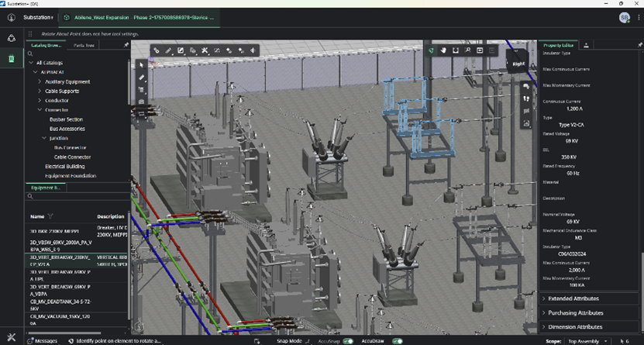Expand the Extended Attributes section

(573, 298)
